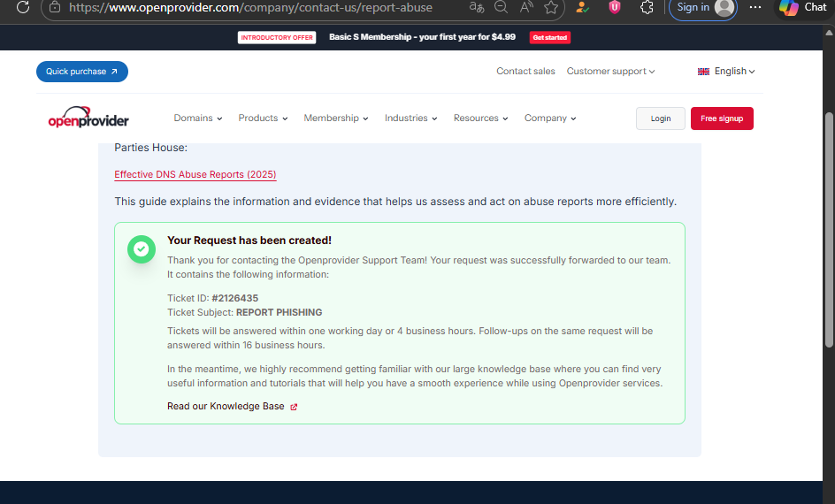Click the UK flag icon
Viewport: 835px width, 504px height.
(703, 72)
